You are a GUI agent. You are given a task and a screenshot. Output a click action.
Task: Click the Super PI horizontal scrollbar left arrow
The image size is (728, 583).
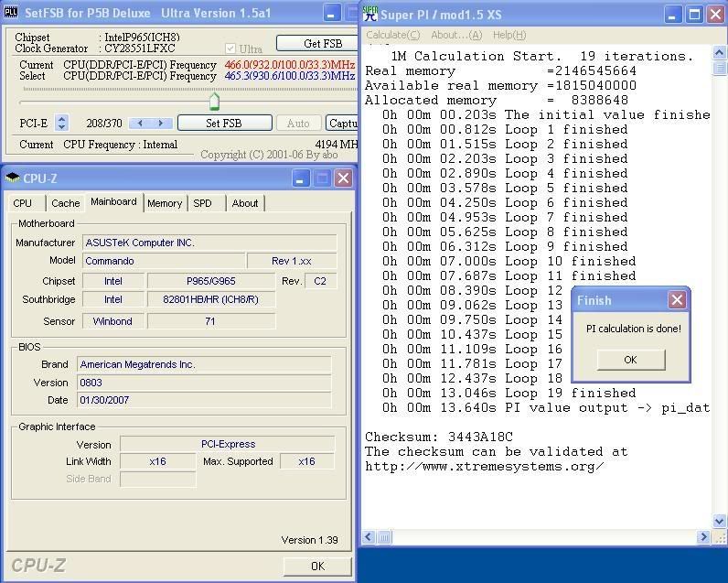click(369, 537)
